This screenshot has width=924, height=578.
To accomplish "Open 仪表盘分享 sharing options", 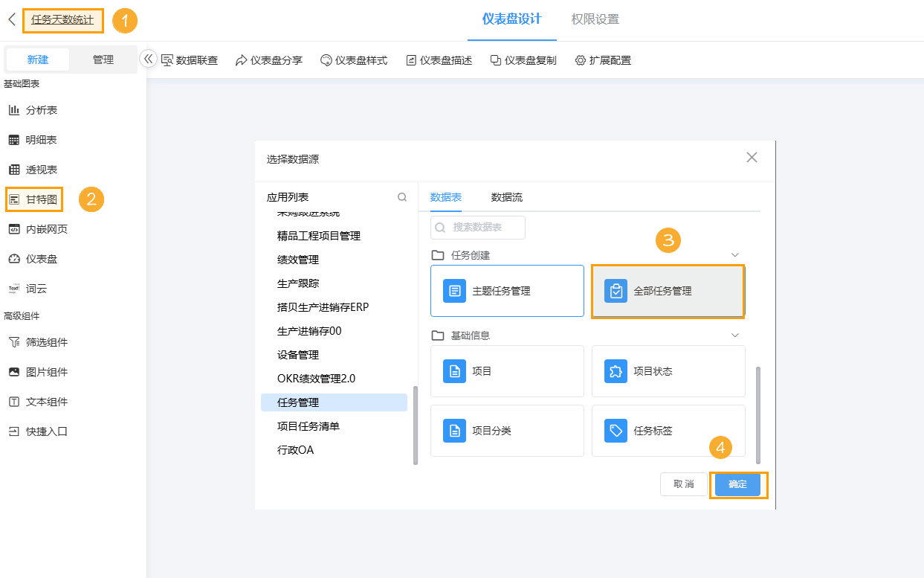I will [268, 60].
